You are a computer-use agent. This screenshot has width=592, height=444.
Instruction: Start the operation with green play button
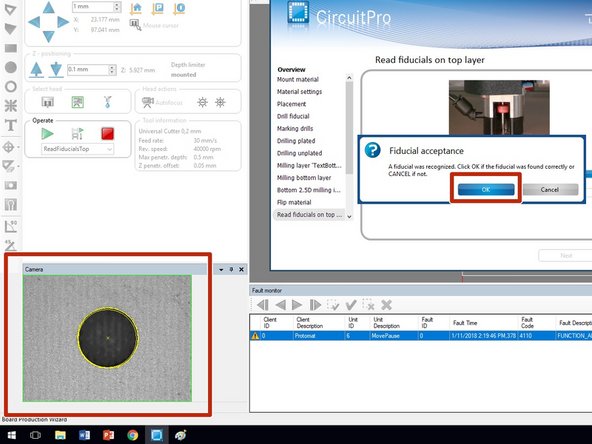click(47, 134)
